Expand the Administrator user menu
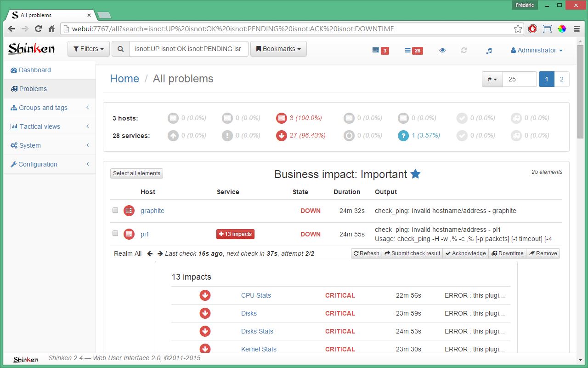588x368 pixels. (537, 51)
